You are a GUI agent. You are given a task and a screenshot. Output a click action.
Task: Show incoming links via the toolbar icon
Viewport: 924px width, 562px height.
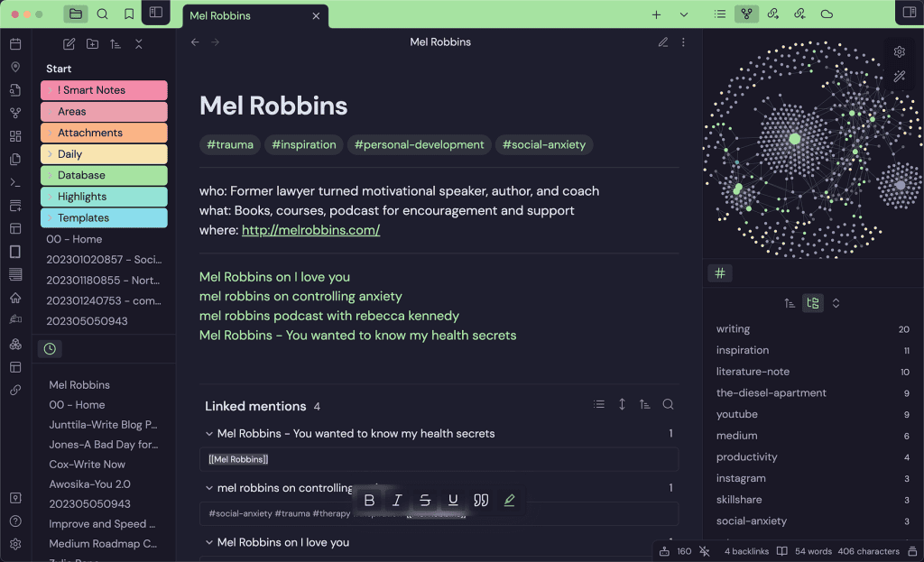800,14
